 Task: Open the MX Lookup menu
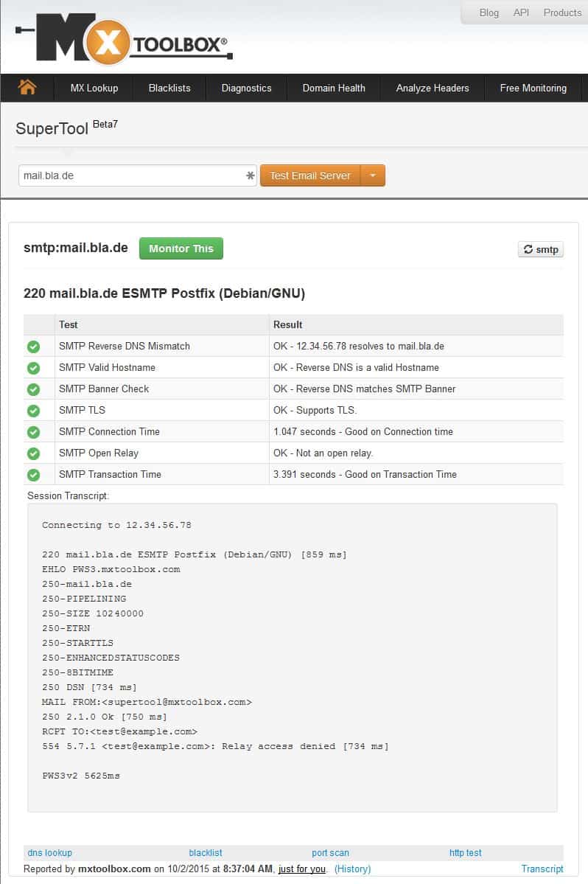click(94, 88)
